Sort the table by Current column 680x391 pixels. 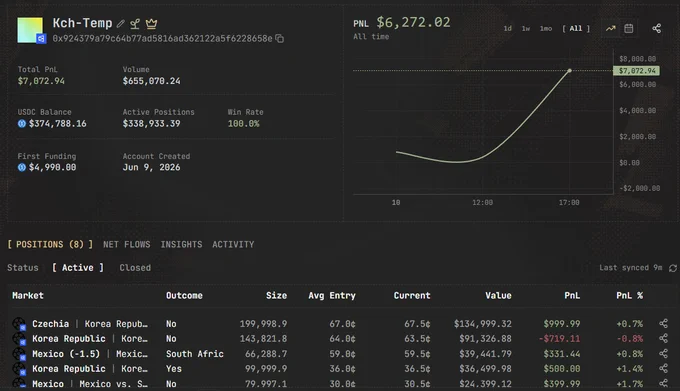coord(412,296)
